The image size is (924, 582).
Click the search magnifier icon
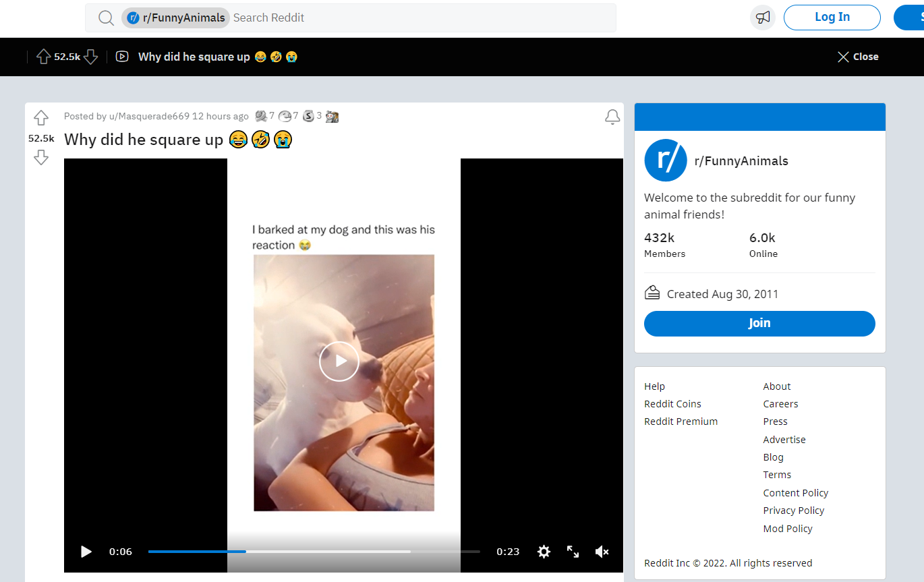(106, 18)
